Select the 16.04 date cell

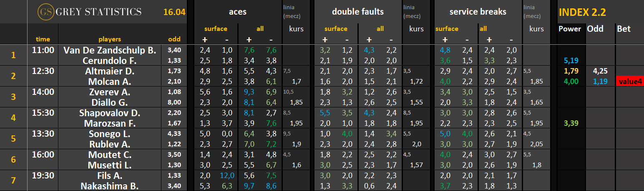tap(174, 12)
